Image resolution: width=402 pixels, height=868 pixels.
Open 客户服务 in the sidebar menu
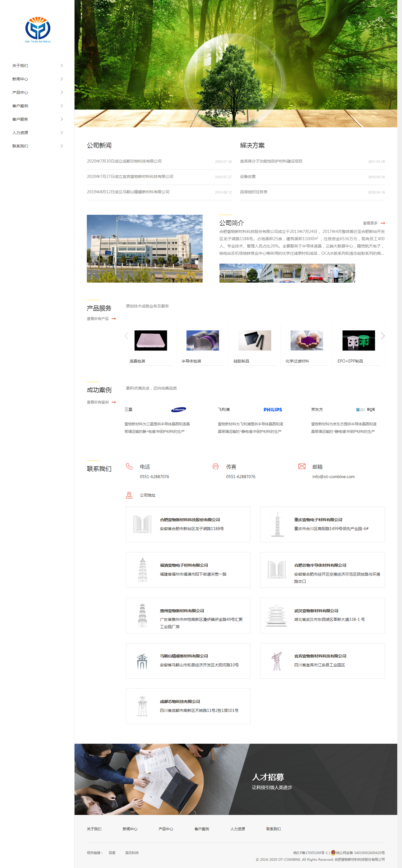(20, 119)
